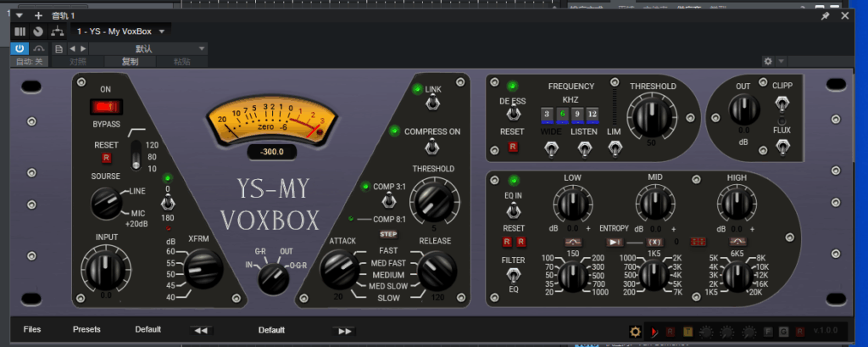Flip the COMPRESS ON toggle switch

432,148
